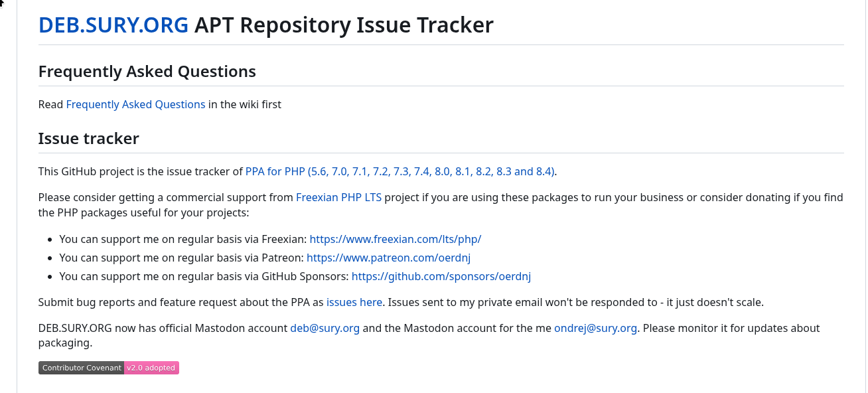
Task: Click the "Frequently Asked Questions" section heading
Action: click(x=147, y=72)
